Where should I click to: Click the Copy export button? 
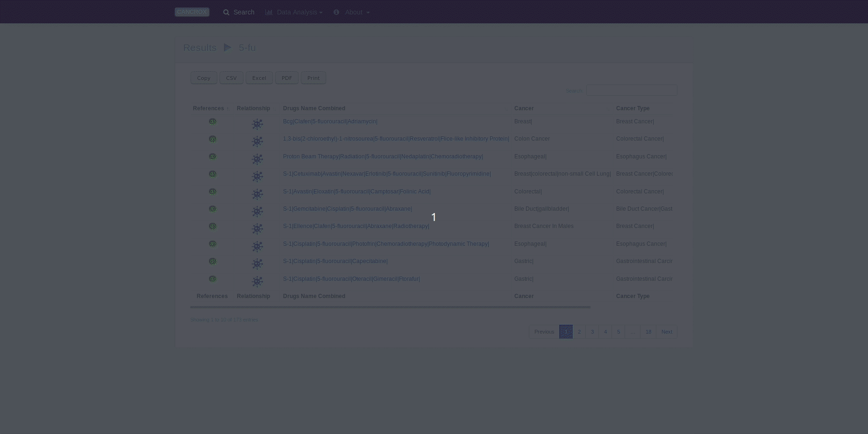pyautogui.click(x=204, y=78)
